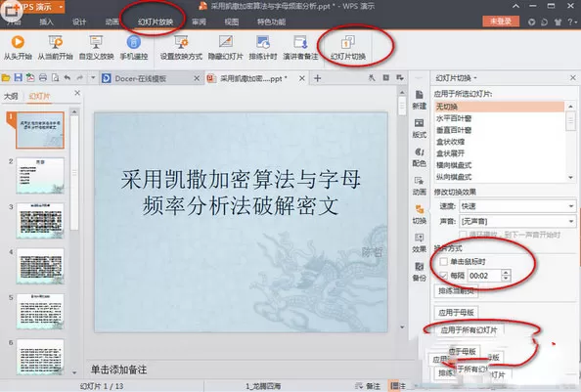The height and width of the screenshot is (392, 581).
Task: Open Speaker Notes (演讲者备注)
Action: pos(300,47)
